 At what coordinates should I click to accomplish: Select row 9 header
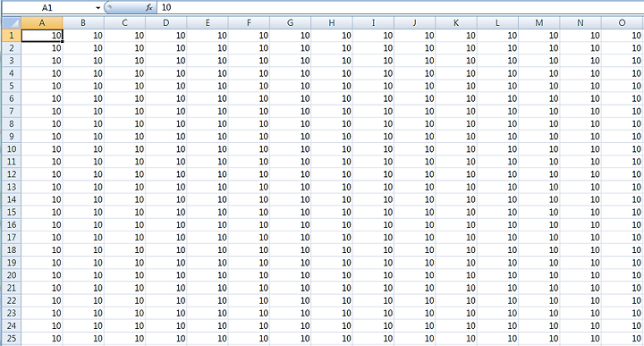(12, 136)
